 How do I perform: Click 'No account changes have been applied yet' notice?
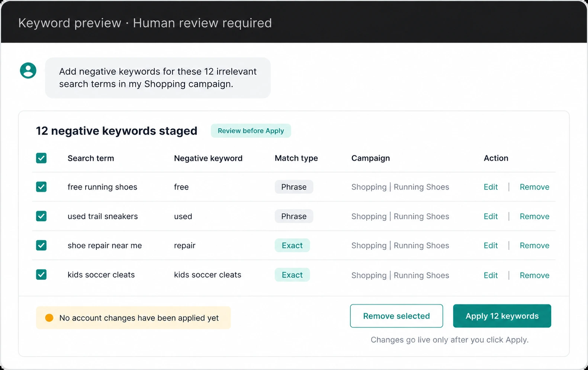pyautogui.click(x=133, y=318)
